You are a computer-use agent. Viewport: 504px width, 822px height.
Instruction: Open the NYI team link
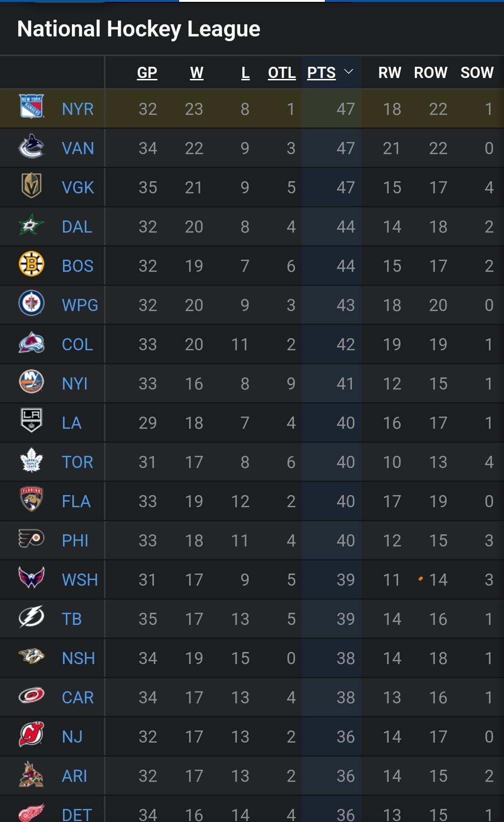point(75,384)
